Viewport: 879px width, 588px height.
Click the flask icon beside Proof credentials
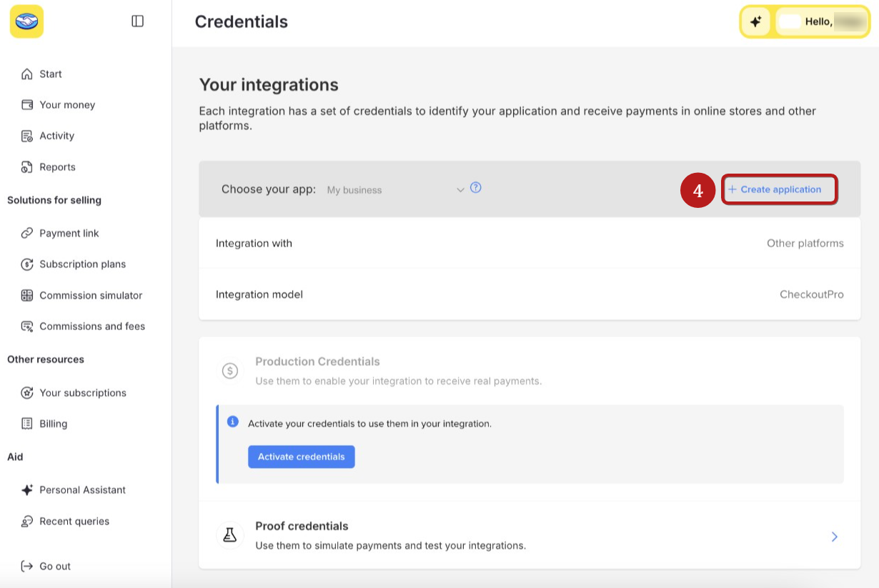229,535
